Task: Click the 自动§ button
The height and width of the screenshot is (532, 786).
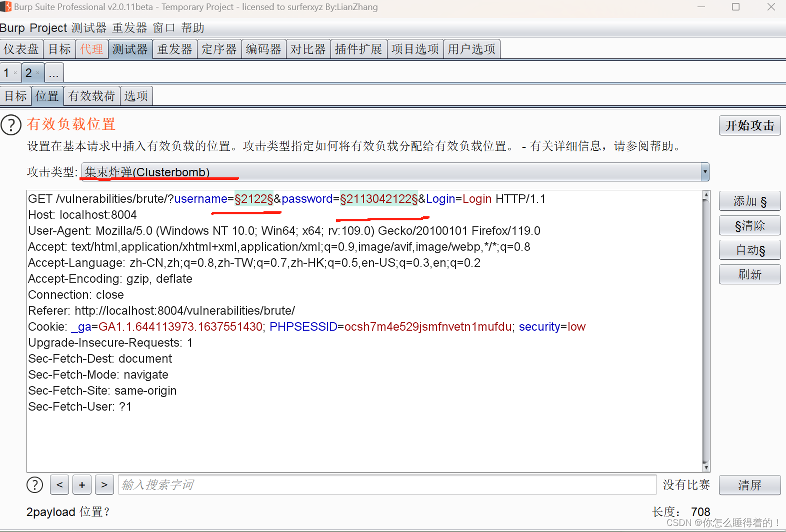Action: [x=749, y=250]
